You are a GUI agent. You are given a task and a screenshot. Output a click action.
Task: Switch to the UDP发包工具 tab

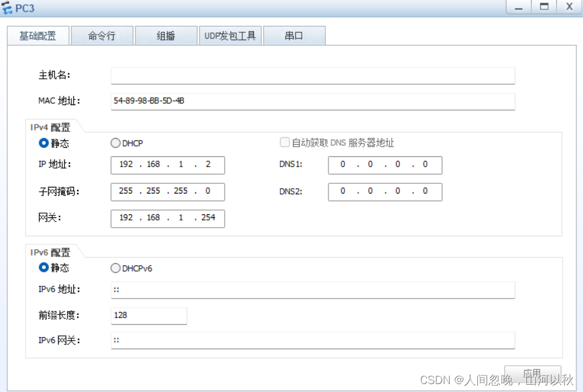(230, 36)
